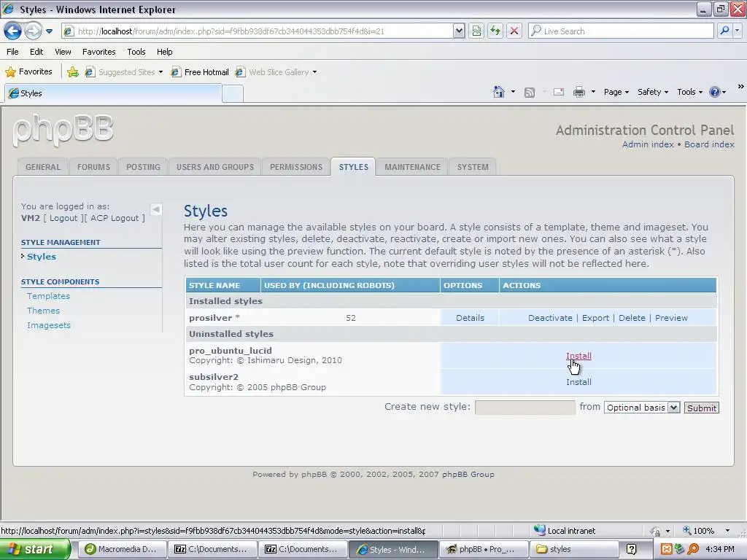
Task: Click the browser Back arrow button
Action: coord(13,31)
